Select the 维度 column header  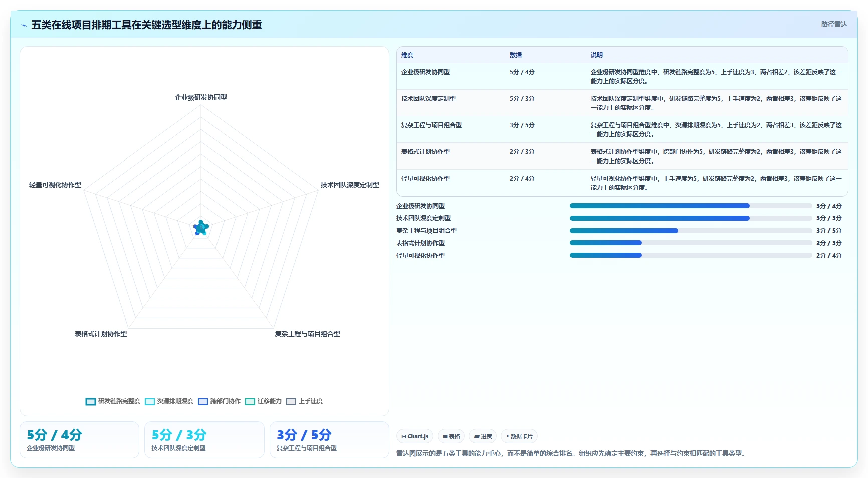[x=407, y=55]
